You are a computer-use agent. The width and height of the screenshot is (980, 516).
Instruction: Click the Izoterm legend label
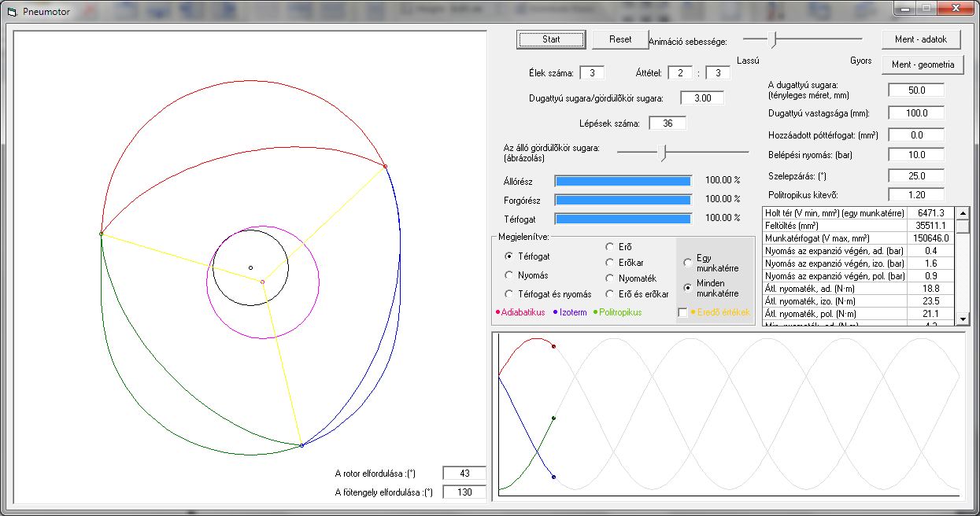(574, 312)
